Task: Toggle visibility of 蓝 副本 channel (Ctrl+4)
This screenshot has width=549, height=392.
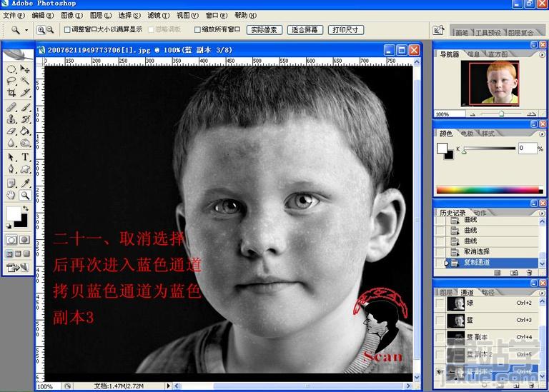Action: (440, 337)
